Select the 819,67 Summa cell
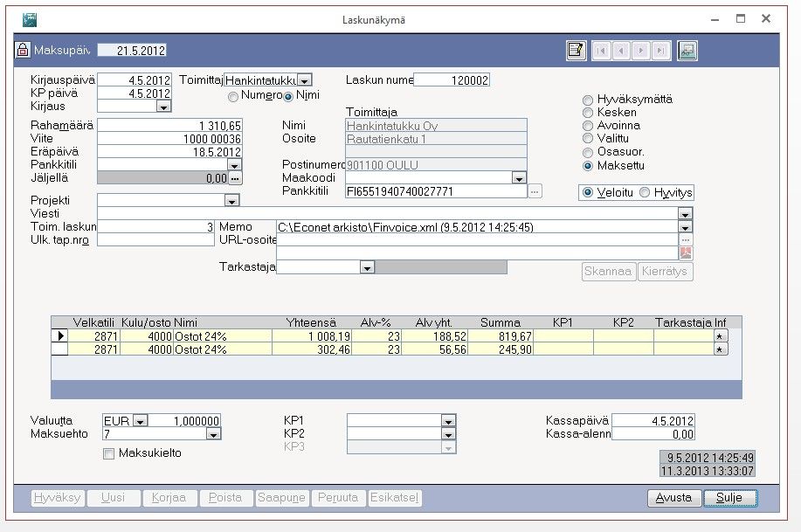 pos(501,336)
